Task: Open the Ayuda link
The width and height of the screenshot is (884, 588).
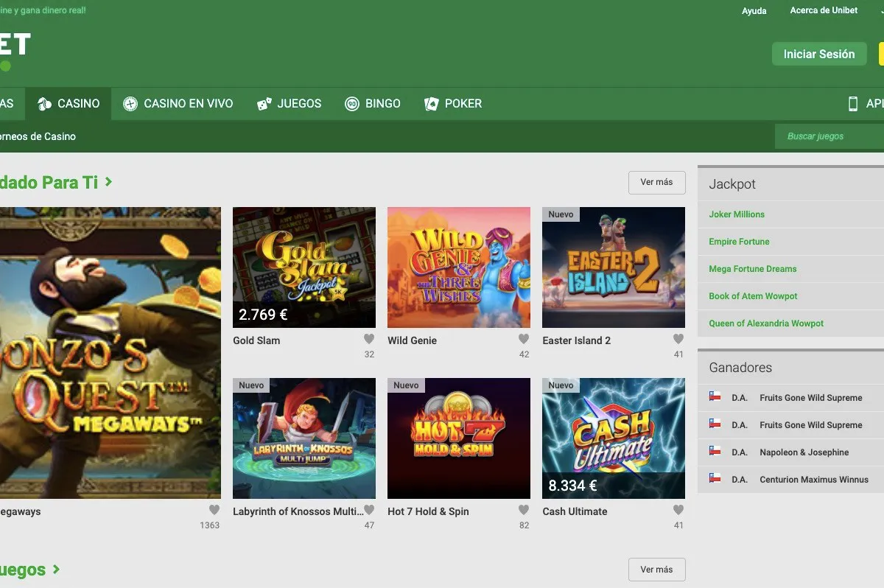Action: [754, 11]
